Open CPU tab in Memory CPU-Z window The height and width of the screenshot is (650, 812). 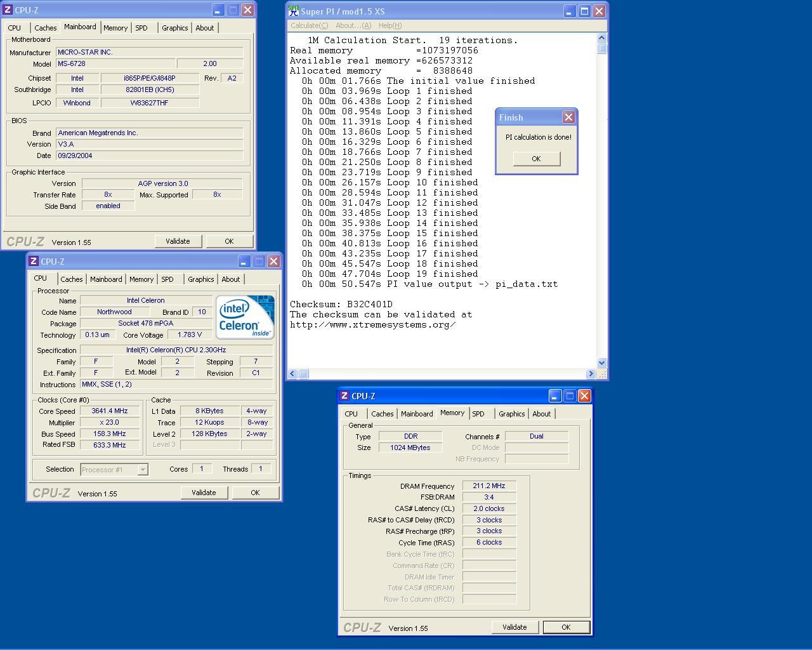pos(351,414)
